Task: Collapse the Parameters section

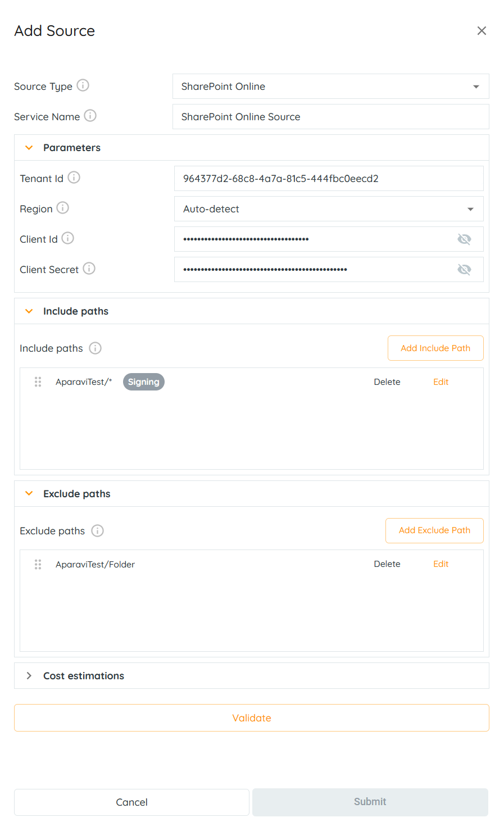Action: click(29, 148)
